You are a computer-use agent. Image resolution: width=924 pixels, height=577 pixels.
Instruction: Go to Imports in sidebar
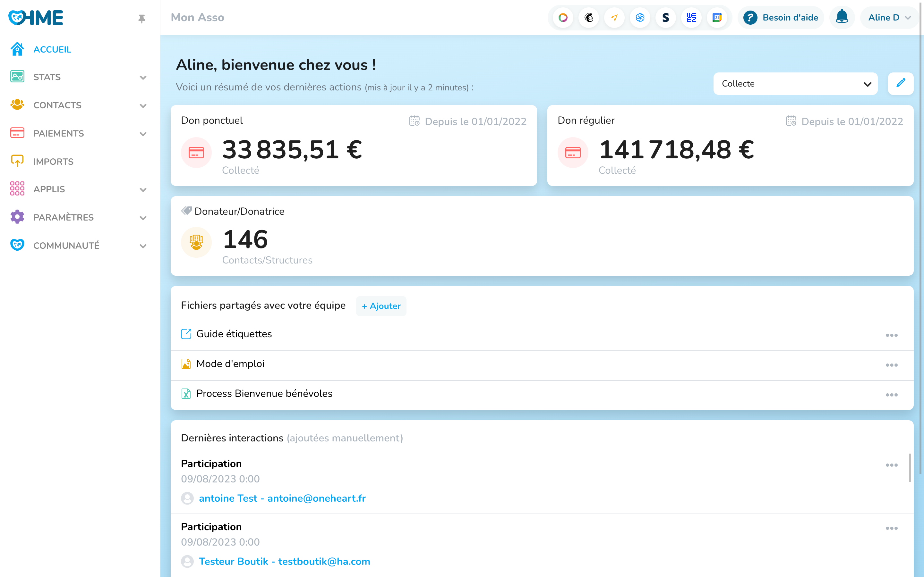click(x=53, y=162)
